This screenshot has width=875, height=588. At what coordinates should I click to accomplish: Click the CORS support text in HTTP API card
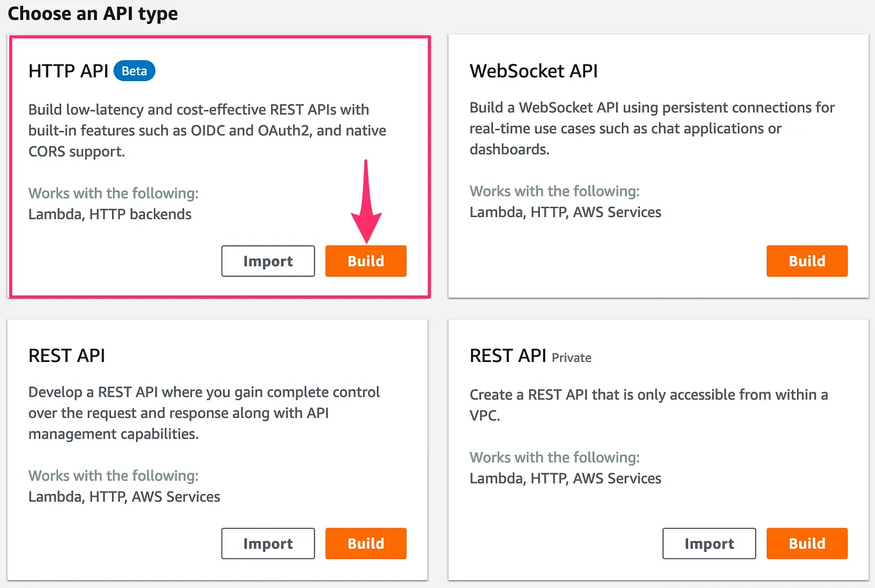click(77, 151)
